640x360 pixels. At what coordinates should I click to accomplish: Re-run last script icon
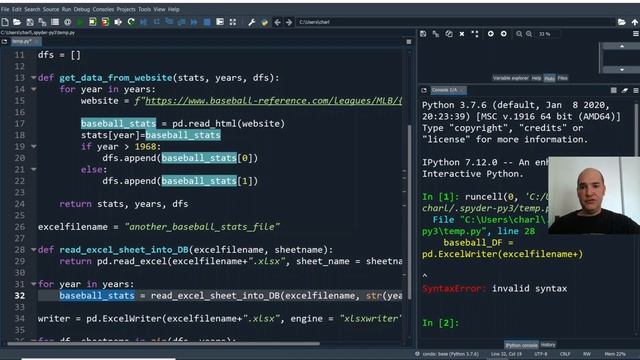(x=131, y=22)
